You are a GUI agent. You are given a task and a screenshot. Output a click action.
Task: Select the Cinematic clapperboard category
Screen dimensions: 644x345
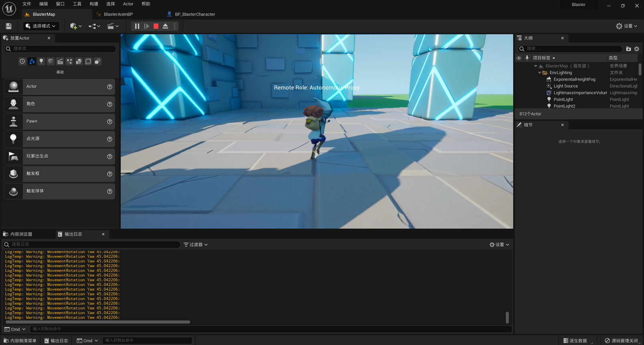(60, 61)
